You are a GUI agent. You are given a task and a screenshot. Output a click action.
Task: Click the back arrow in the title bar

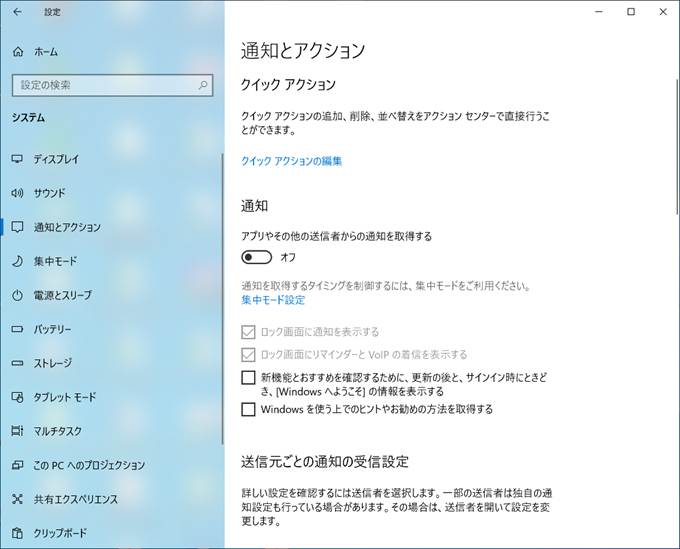tap(17, 12)
